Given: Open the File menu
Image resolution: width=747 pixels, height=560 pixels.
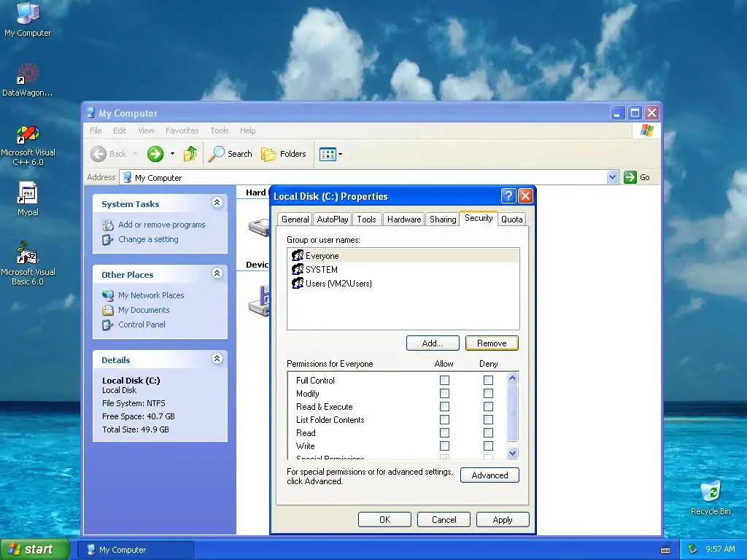Looking at the screenshot, I should (x=96, y=131).
